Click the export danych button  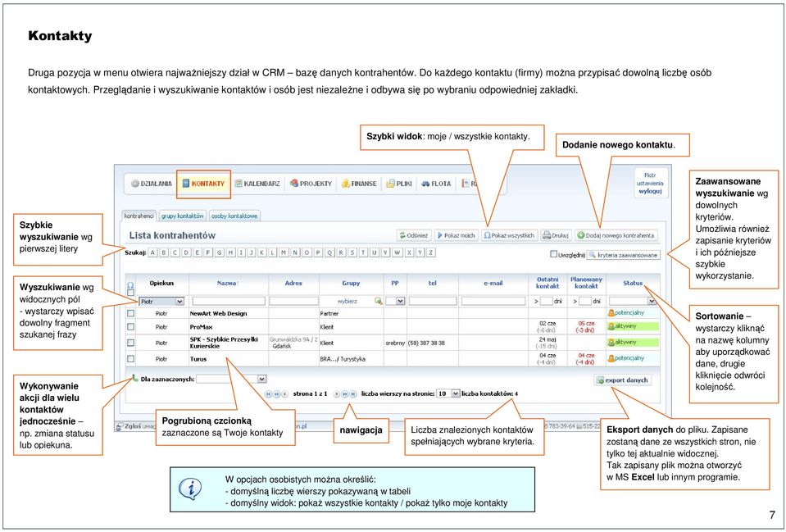(623, 380)
